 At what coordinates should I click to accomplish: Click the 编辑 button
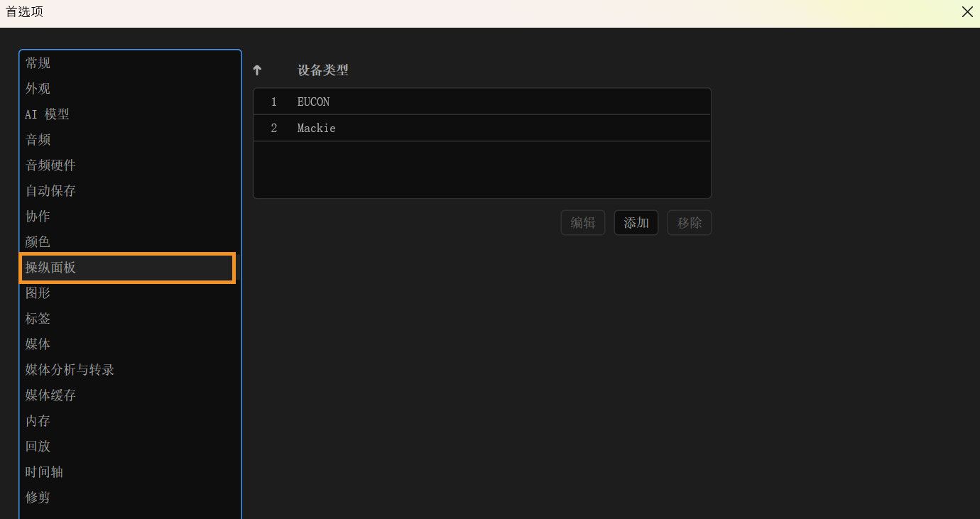[582, 222]
